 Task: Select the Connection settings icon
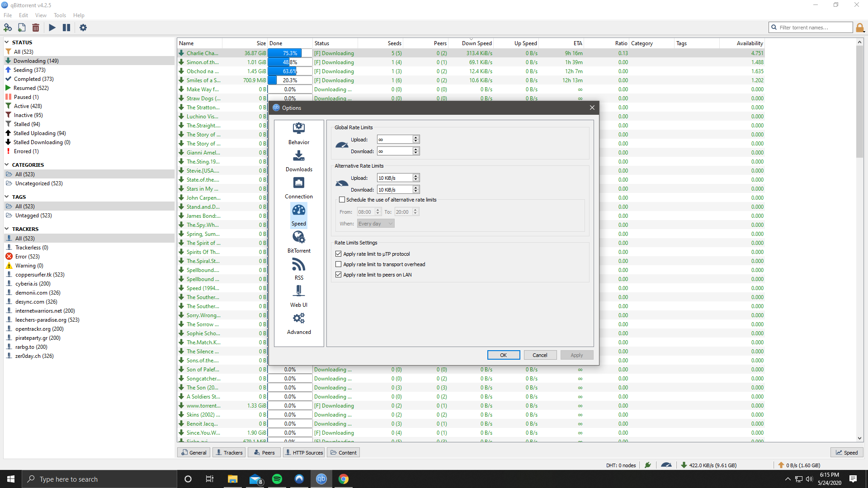click(x=299, y=183)
